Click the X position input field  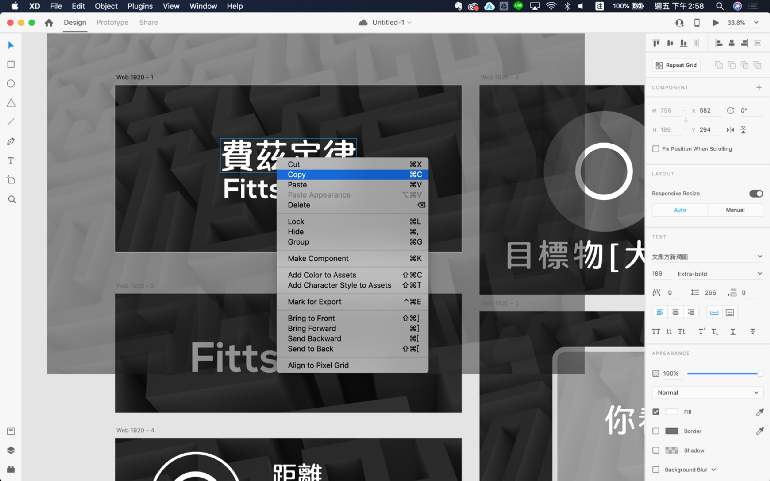point(710,111)
